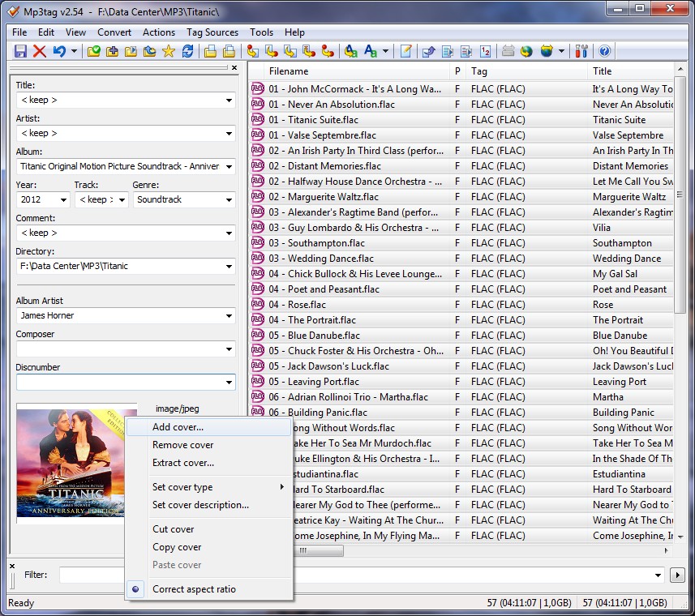The width and height of the screenshot is (695, 616).
Task: Click the Titanic album cover thumbnail
Action: (x=71, y=464)
